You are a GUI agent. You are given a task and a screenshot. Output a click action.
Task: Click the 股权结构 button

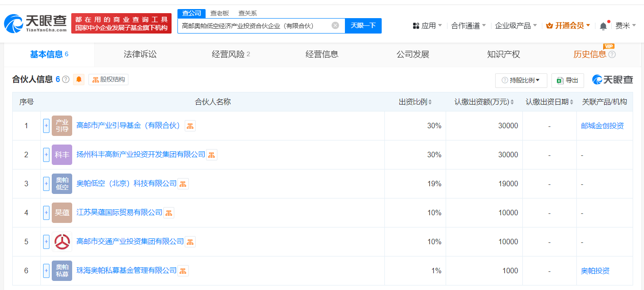[x=108, y=80]
